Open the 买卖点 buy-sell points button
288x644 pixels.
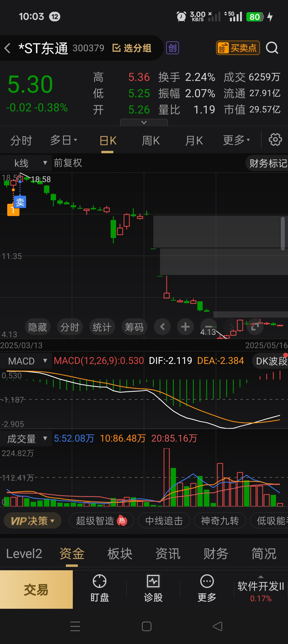click(x=238, y=48)
